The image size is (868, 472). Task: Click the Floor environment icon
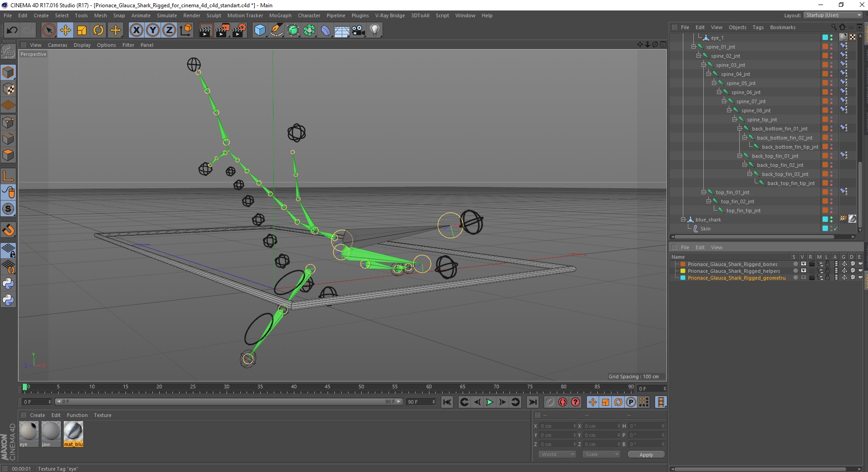(x=342, y=30)
